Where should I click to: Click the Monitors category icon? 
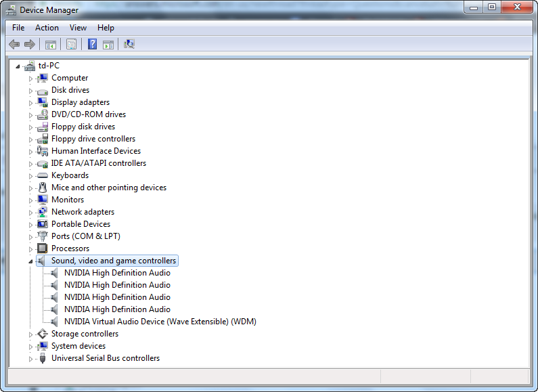click(43, 200)
